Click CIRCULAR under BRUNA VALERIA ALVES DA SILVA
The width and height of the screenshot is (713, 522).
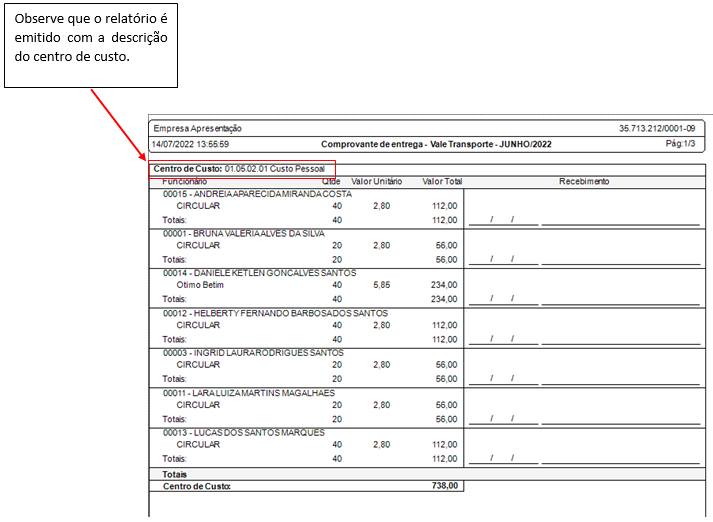coord(198,246)
